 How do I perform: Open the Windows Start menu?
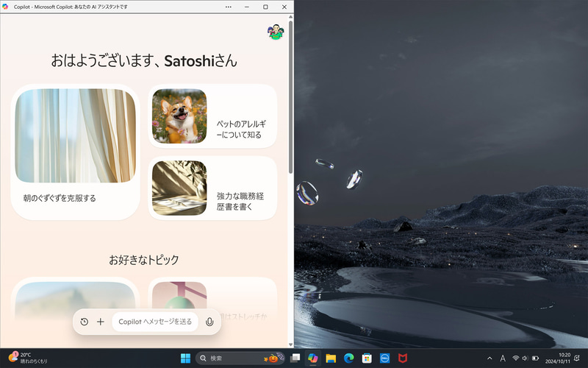[186, 358]
